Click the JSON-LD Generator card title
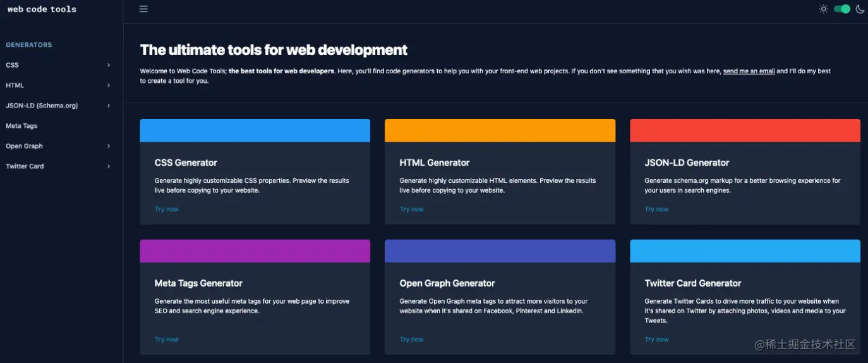The image size is (868, 363). tap(687, 163)
